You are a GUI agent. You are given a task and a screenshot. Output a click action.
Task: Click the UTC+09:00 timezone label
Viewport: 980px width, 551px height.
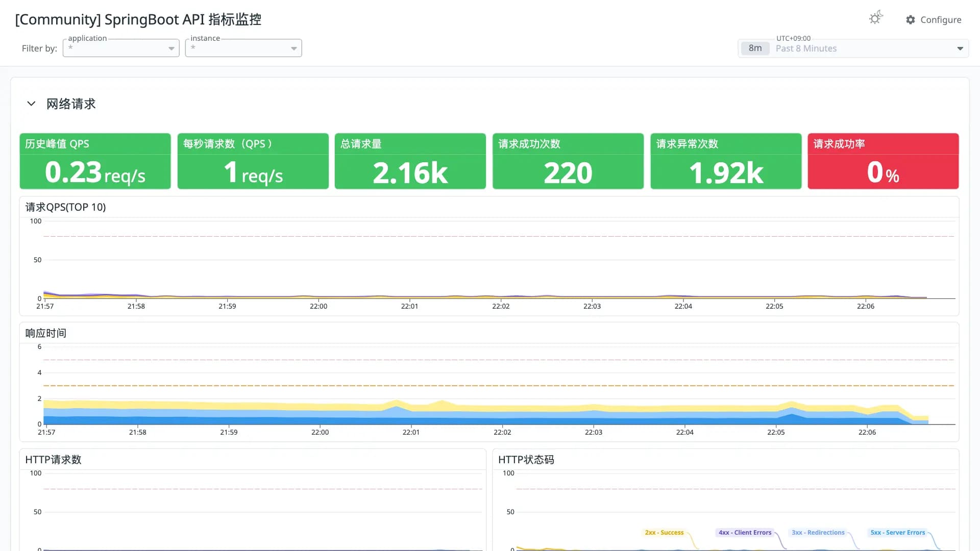(x=793, y=38)
